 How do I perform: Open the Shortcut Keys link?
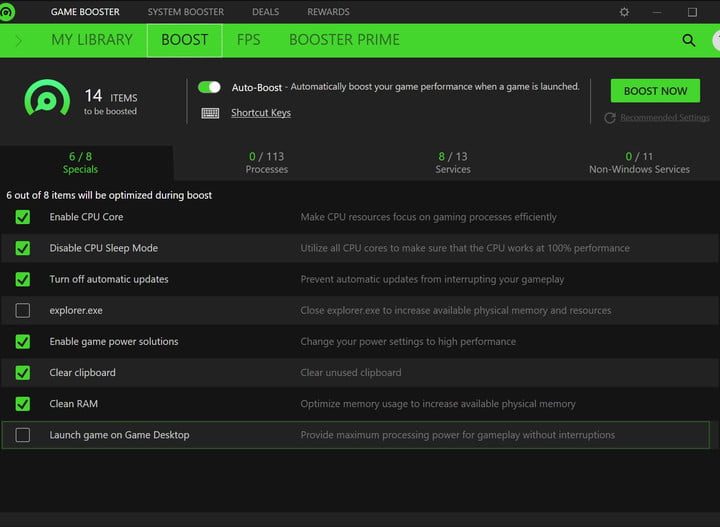261,113
